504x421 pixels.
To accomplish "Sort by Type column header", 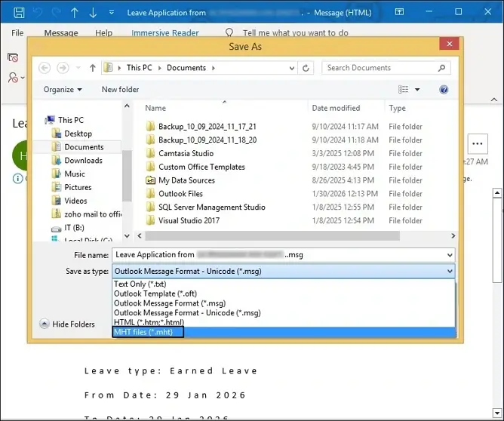I will (x=397, y=109).
